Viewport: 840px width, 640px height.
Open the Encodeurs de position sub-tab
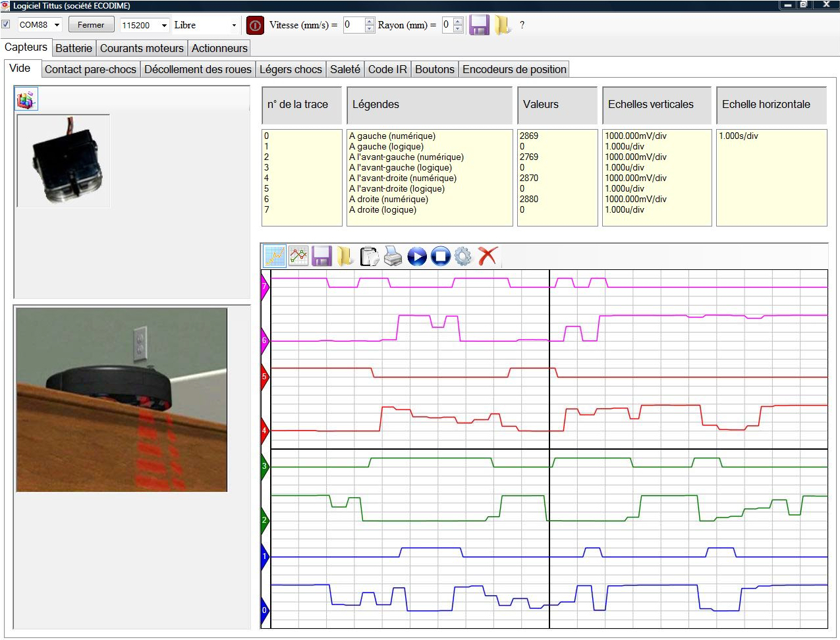[x=515, y=69]
